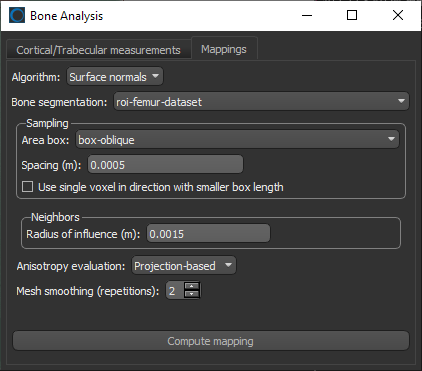This screenshot has width=422, height=371.
Task: Click the Bone Analysis window app icon
Action: click(x=17, y=15)
